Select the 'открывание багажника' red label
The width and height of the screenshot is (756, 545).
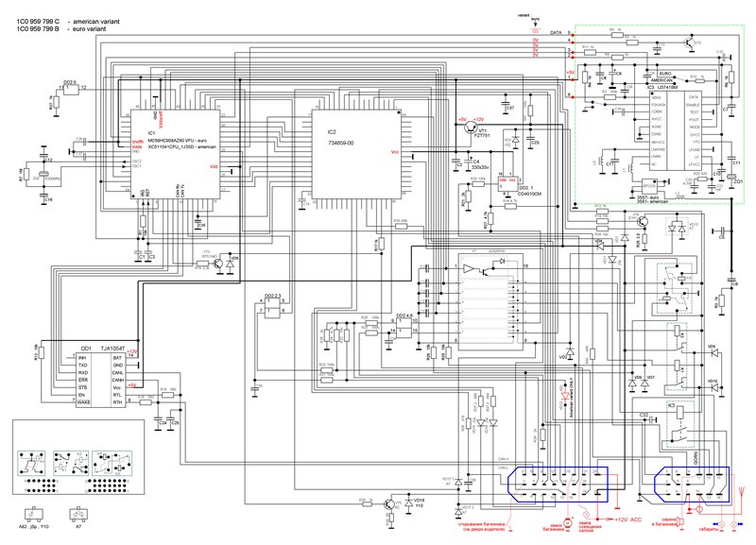click(484, 524)
